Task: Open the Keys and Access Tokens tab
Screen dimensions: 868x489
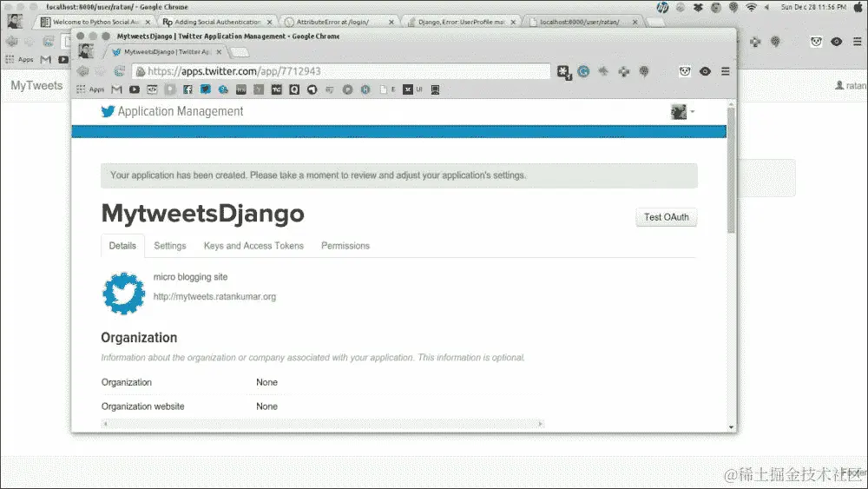Action: 253,246
